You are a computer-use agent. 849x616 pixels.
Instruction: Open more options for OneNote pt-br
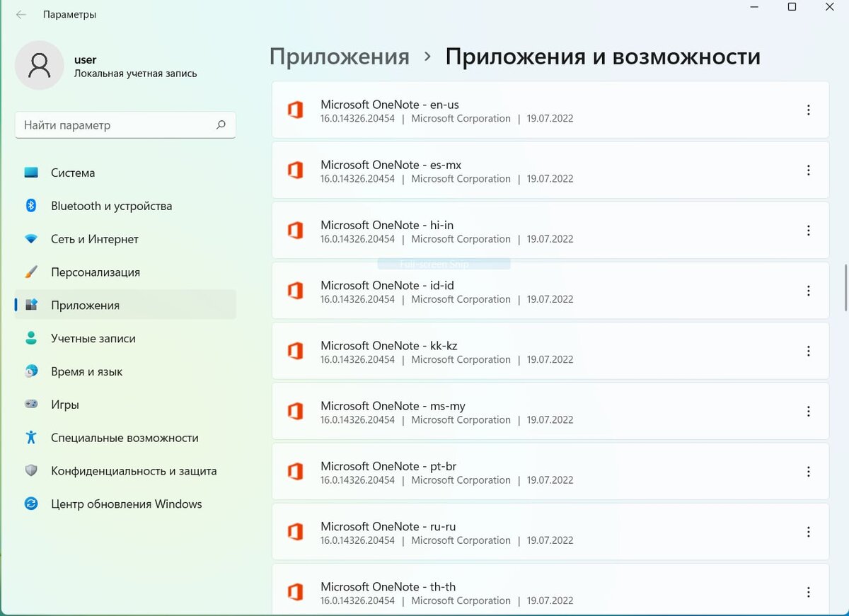(x=809, y=472)
